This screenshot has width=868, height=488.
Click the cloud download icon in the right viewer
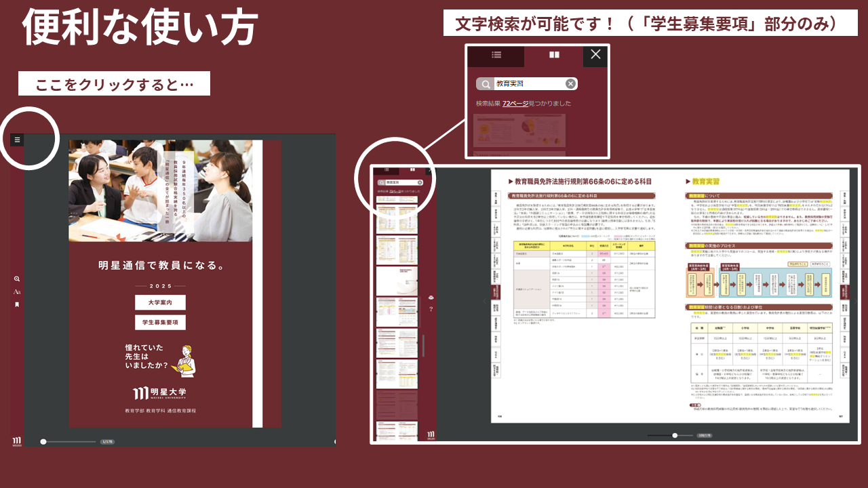pos(432,297)
